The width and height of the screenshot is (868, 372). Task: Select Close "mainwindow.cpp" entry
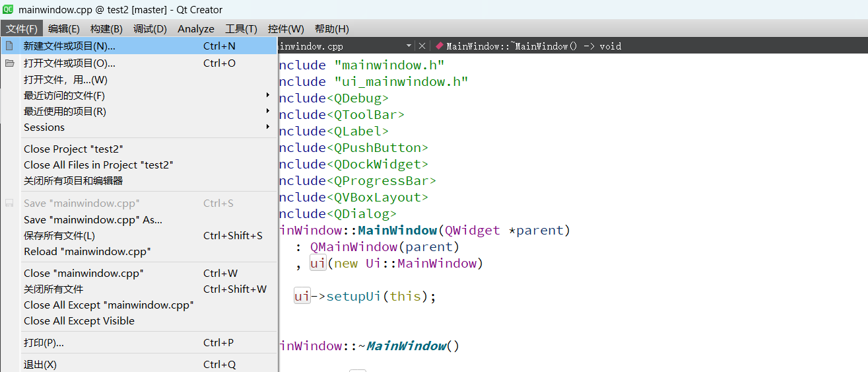[139, 273]
